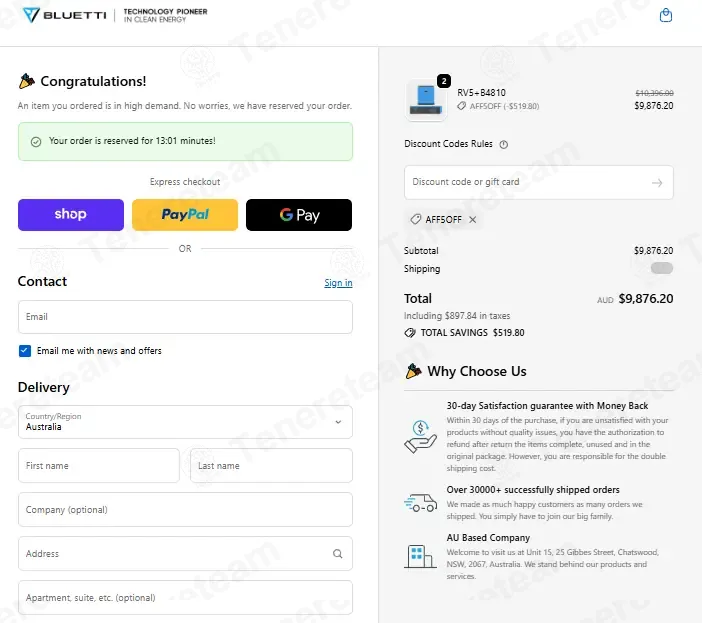Click the struck-through $10,396.00 price
Screen dimensions: 702x623
655,93
